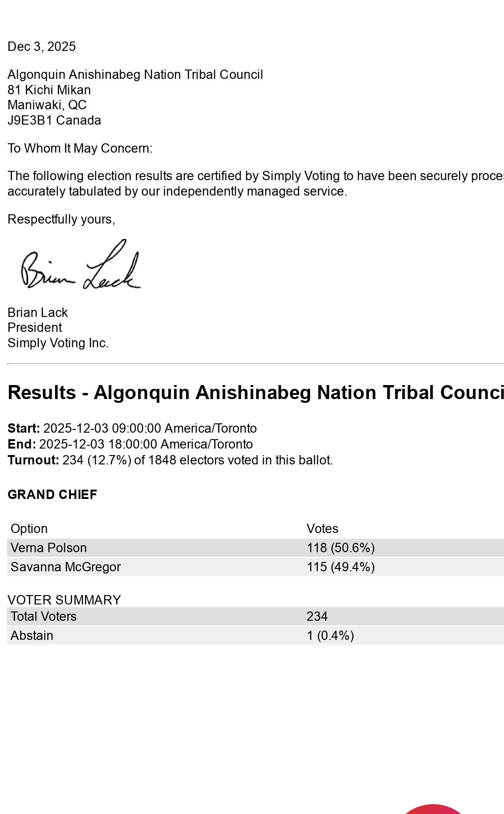This screenshot has height=814, width=504.
Task: Click the Simply Voting Inc. text under President
Action: tap(58, 343)
